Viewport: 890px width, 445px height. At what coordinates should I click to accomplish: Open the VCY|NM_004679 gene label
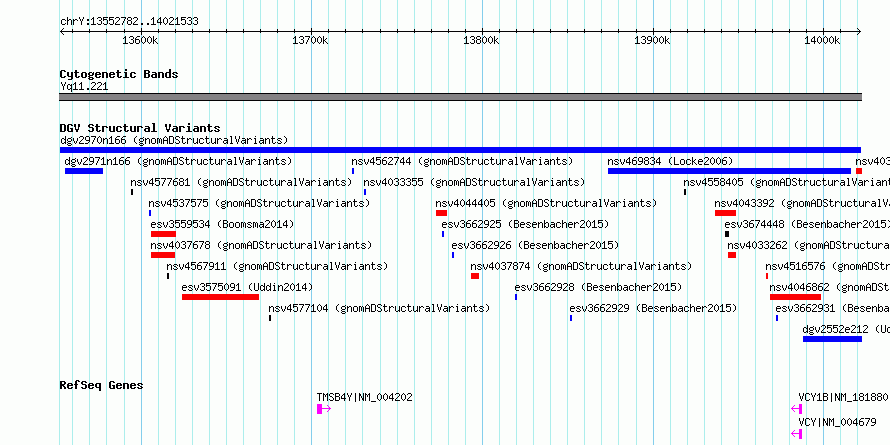point(837,422)
